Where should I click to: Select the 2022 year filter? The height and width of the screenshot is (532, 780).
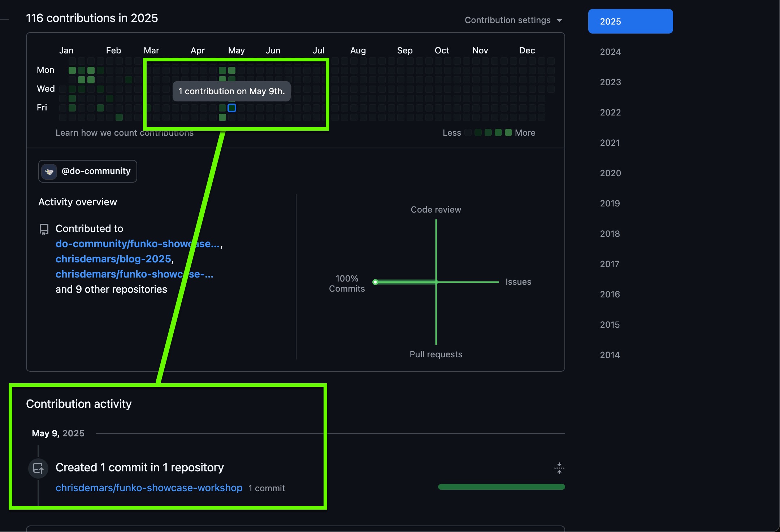[x=610, y=112]
